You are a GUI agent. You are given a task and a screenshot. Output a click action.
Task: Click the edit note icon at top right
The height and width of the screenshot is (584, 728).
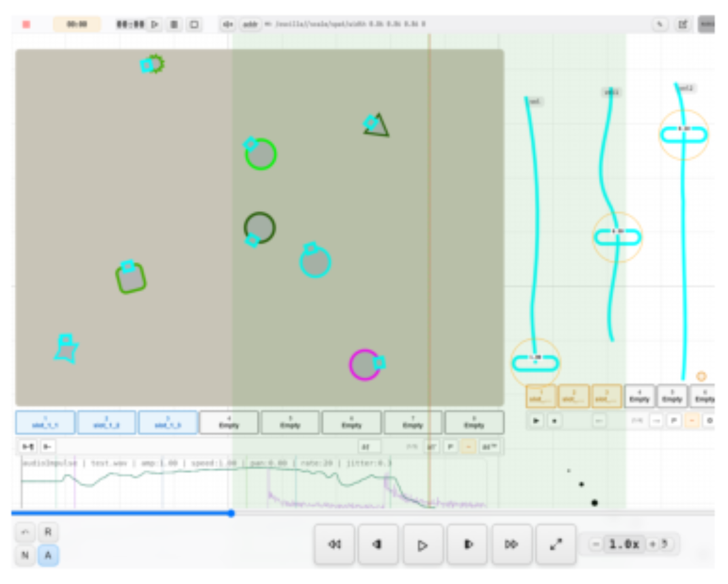682,24
